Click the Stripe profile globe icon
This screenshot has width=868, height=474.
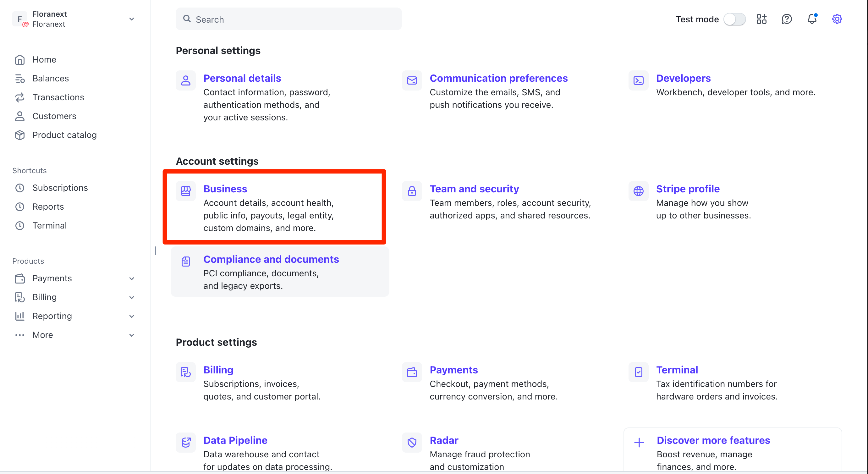tap(638, 191)
